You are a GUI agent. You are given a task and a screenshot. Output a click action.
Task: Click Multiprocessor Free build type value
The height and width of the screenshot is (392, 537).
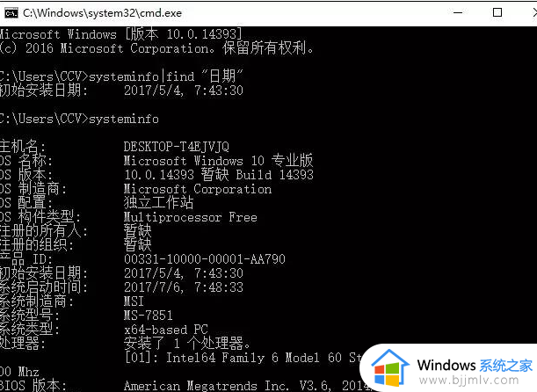click(191, 217)
